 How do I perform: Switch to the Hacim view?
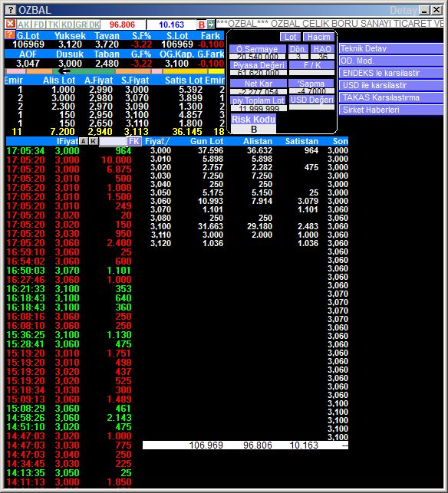click(x=318, y=37)
